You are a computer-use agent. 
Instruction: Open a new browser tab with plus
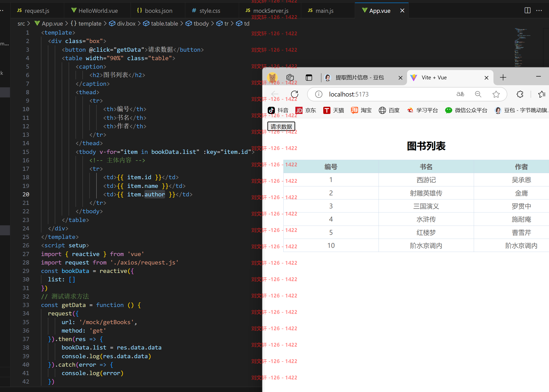click(x=503, y=77)
